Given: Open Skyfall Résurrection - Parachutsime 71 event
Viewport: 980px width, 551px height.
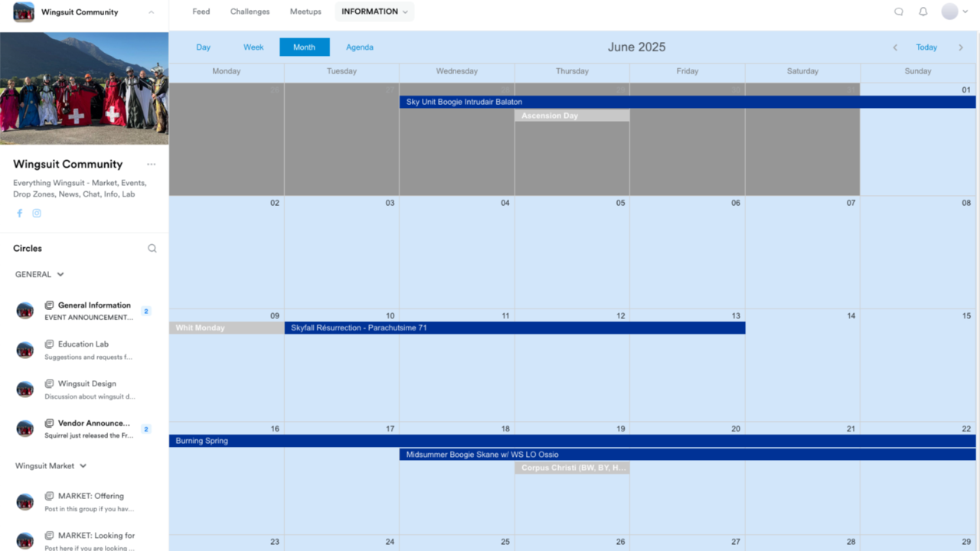Looking at the screenshot, I should coord(514,328).
